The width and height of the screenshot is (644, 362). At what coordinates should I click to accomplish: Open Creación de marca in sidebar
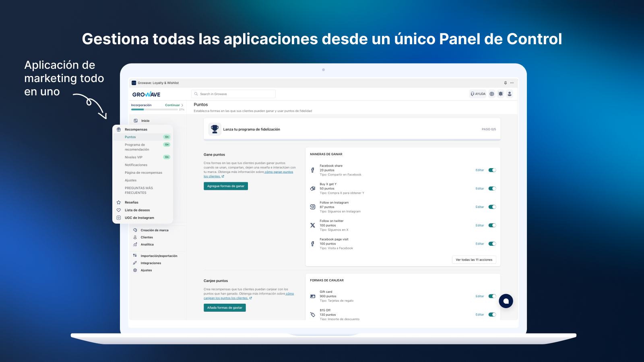(155, 230)
